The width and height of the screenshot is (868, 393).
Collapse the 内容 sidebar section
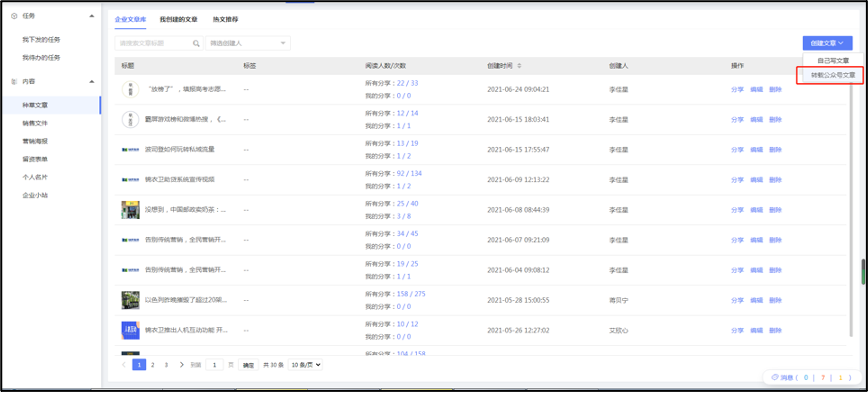pyautogui.click(x=92, y=81)
